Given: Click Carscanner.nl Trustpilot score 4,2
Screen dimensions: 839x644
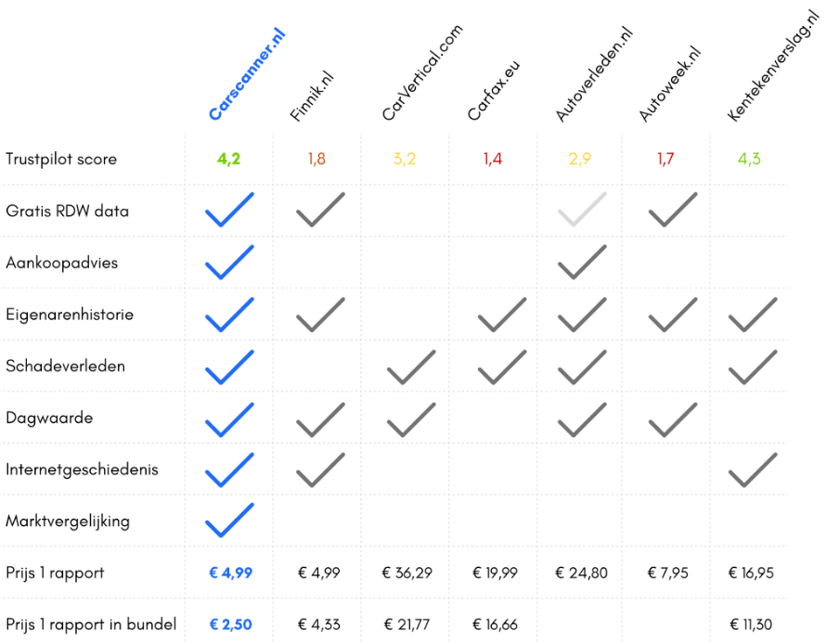Looking at the screenshot, I should point(229,159).
